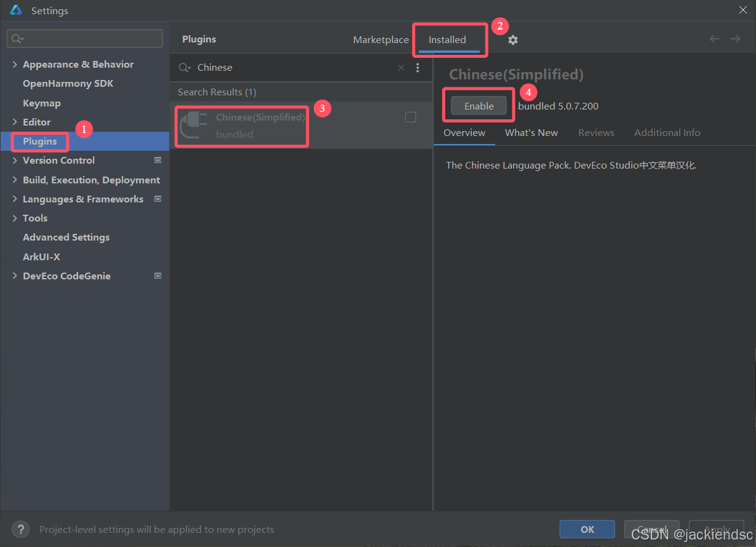This screenshot has width=756, height=547.
Task: Expand the Appearance & Behavior section
Action: point(15,64)
